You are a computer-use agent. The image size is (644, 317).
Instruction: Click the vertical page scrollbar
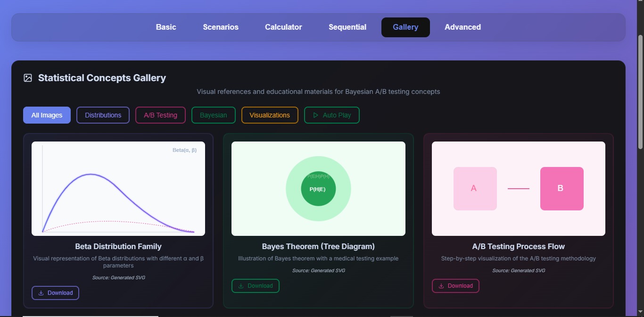pyautogui.click(x=640, y=92)
